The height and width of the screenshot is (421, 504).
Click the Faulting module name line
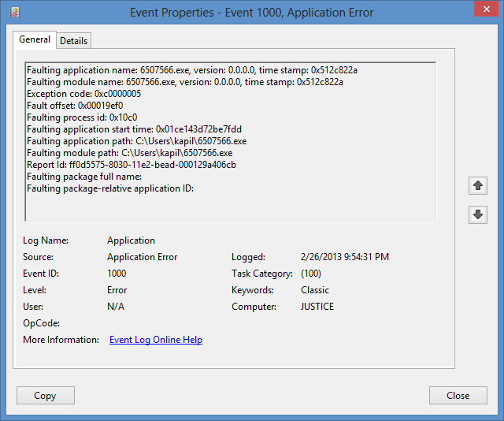point(185,82)
